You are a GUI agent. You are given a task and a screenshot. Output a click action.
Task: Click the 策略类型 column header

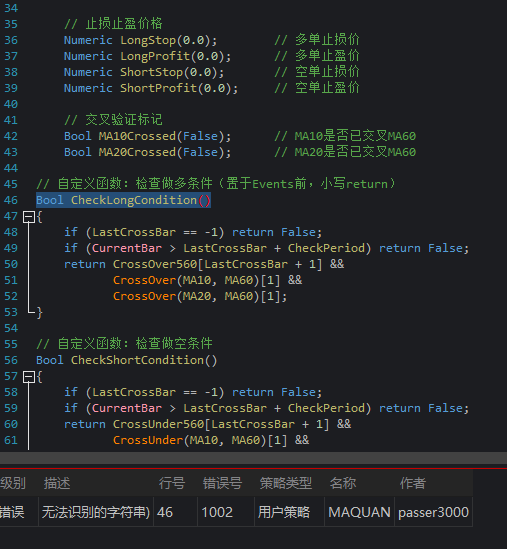coord(286,483)
